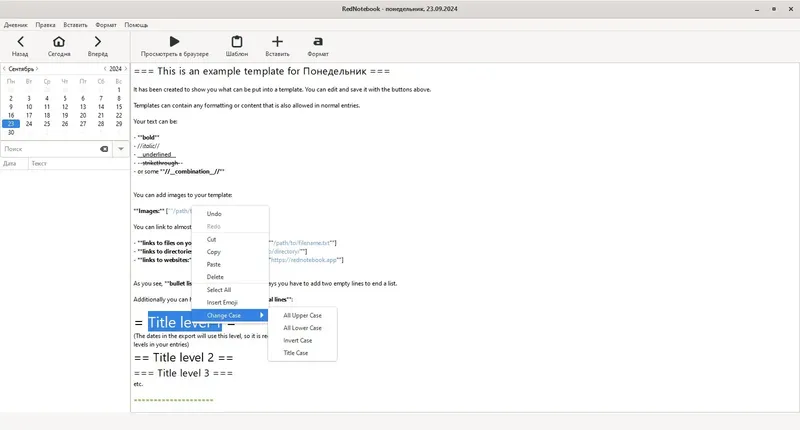Go back with the Назад arrow
The width and height of the screenshot is (800, 430).
(20, 46)
